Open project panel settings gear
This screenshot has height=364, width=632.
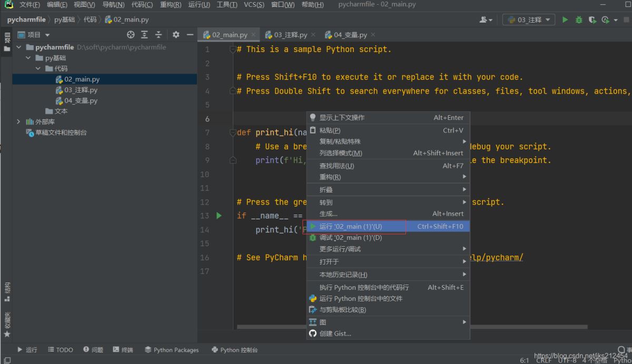176,35
